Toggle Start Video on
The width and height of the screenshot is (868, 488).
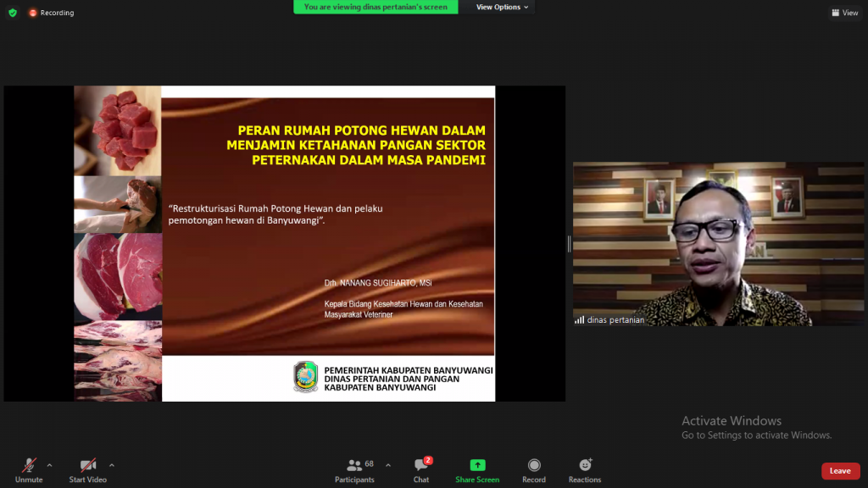[x=87, y=470]
